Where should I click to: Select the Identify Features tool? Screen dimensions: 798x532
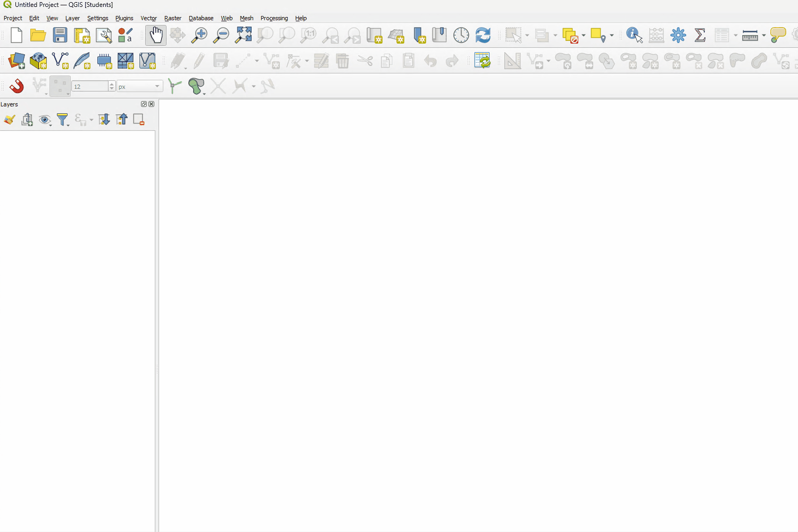pyautogui.click(x=634, y=36)
